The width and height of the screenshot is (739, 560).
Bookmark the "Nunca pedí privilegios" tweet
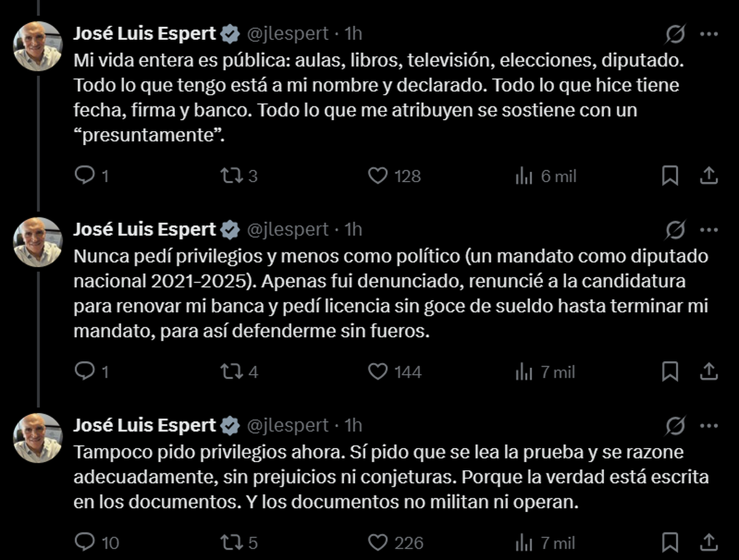[x=669, y=371]
